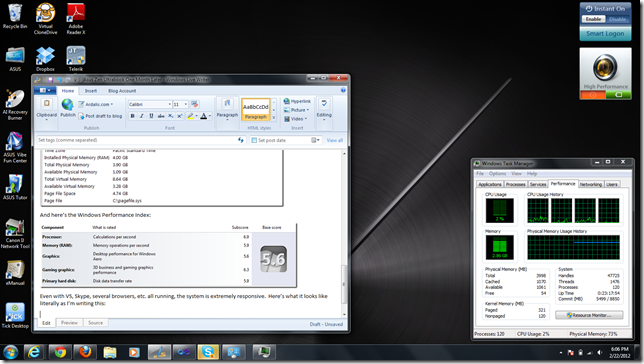Select the Edit view tab
The image size is (644, 364).
[x=46, y=323]
